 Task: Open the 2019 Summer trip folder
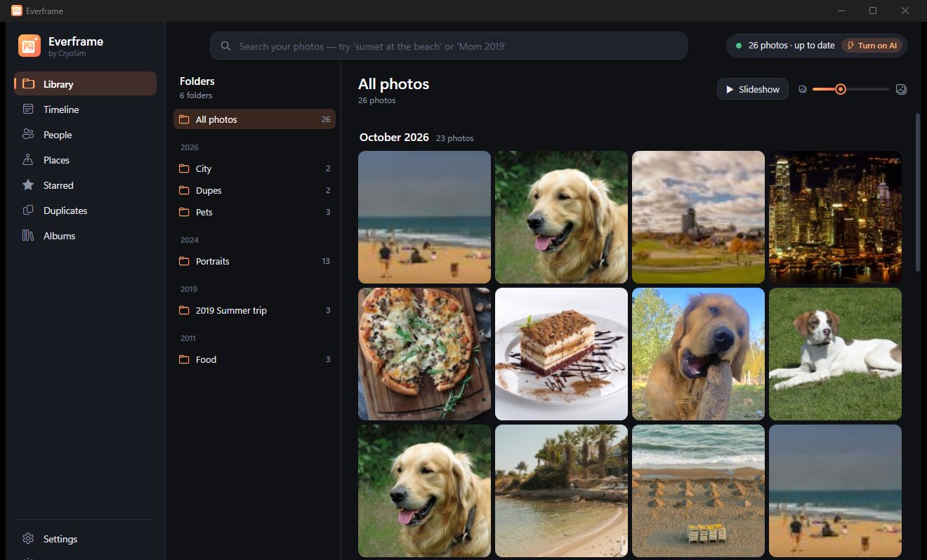(254, 310)
